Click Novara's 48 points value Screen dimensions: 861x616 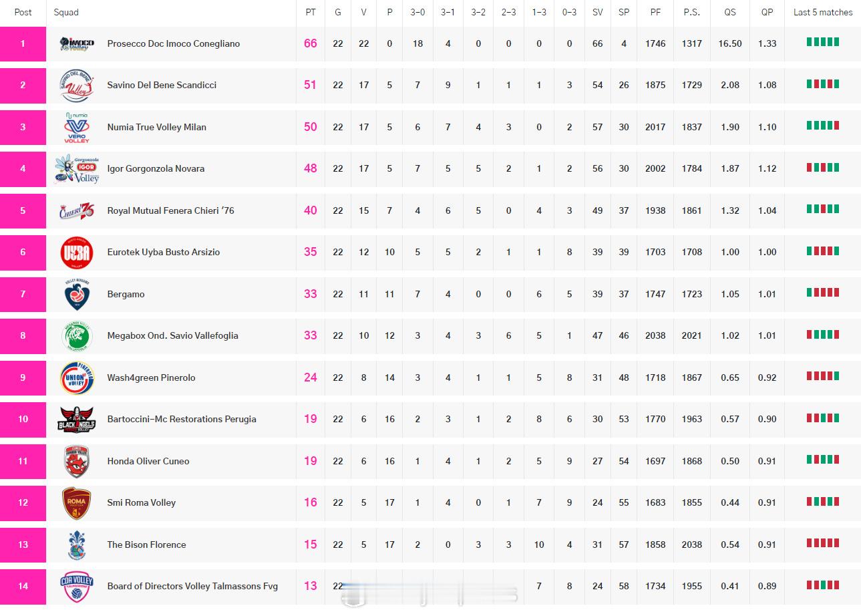coord(311,168)
